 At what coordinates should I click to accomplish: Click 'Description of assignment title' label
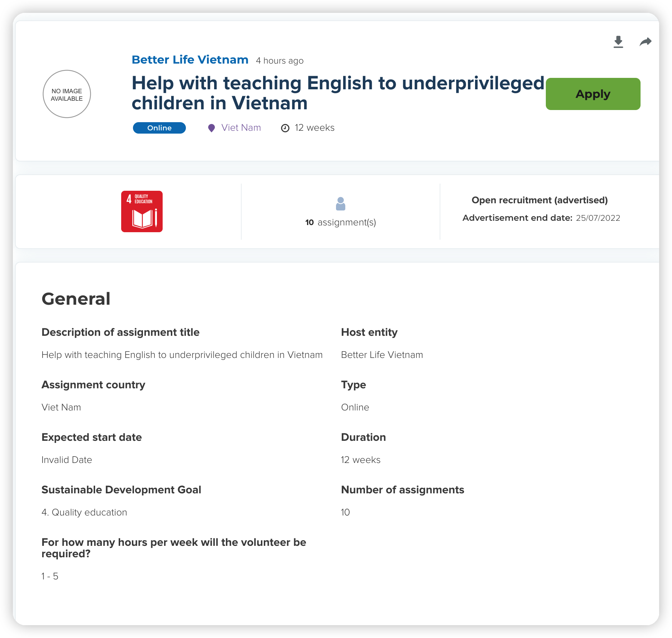coord(120,332)
